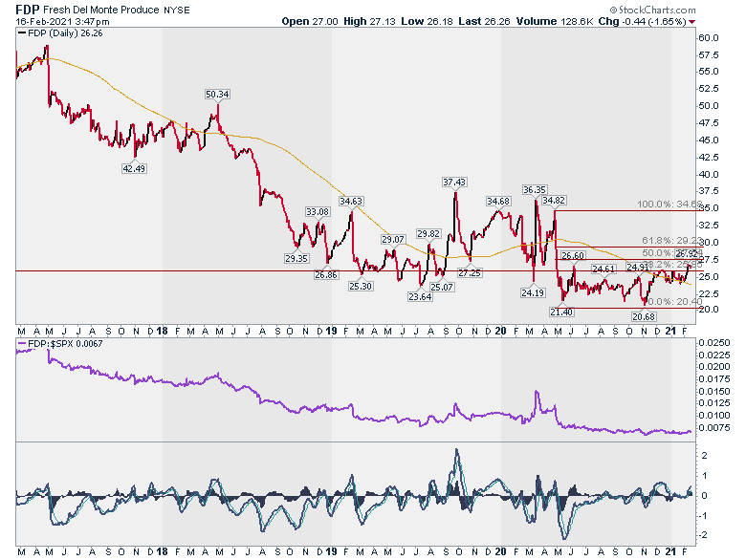The width and height of the screenshot is (746, 560).
Task: Click the '21' year marker on price panel axis
Action: click(669, 331)
